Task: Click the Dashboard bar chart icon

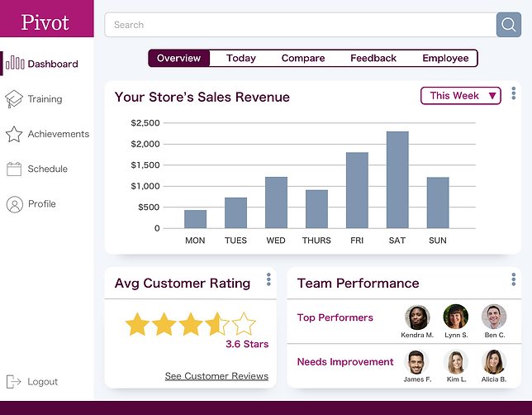Action: [x=15, y=63]
